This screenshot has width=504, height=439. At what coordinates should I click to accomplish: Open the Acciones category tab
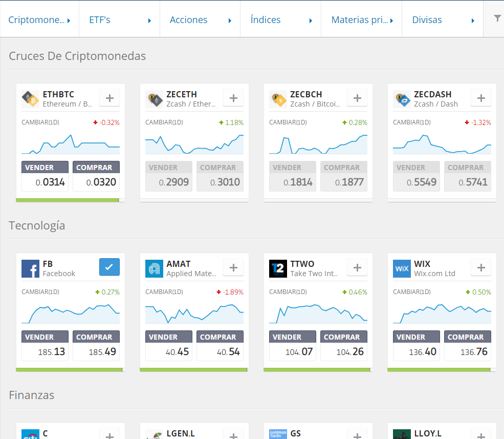point(200,19)
